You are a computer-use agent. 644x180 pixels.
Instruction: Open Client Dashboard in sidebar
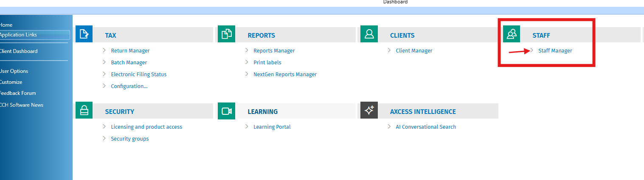tap(19, 51)
